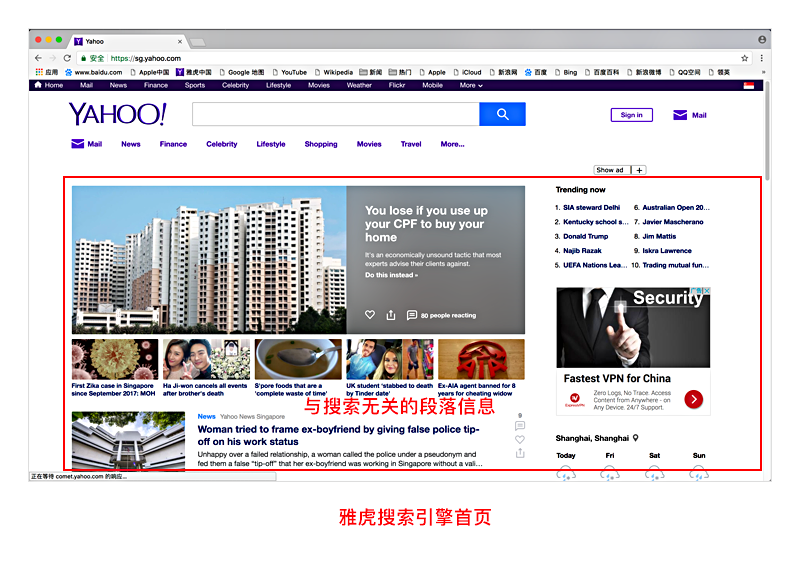Bookmark page with star icon

[x=744, y=58]
